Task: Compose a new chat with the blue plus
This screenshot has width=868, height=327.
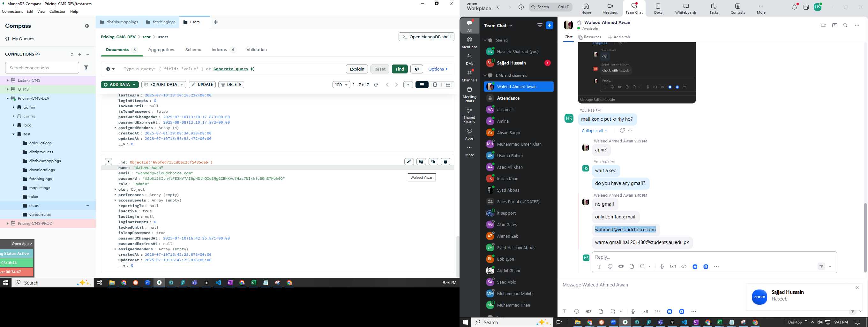Action: point(550,25)
